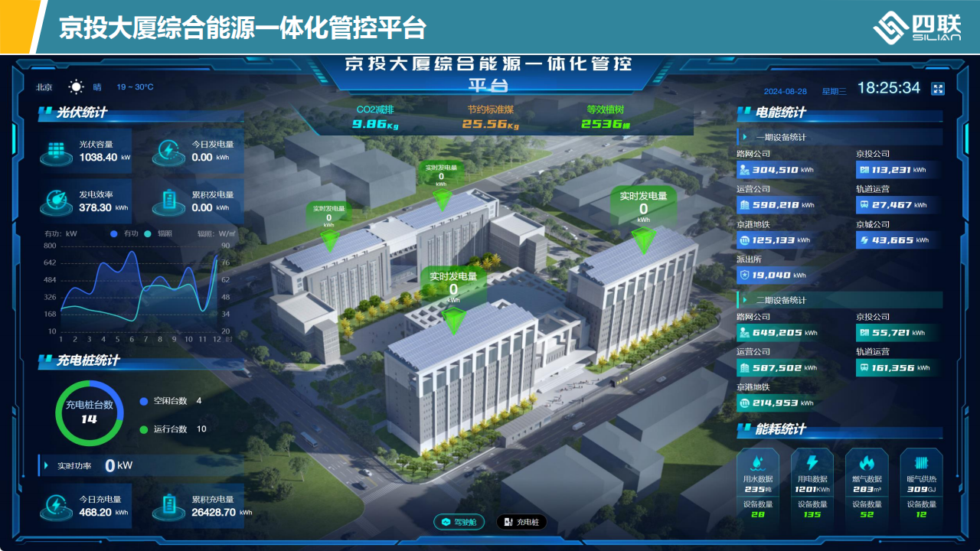Click the 发电效率 378.30 value
Viewport: 980px width, 551px height.
103,207
